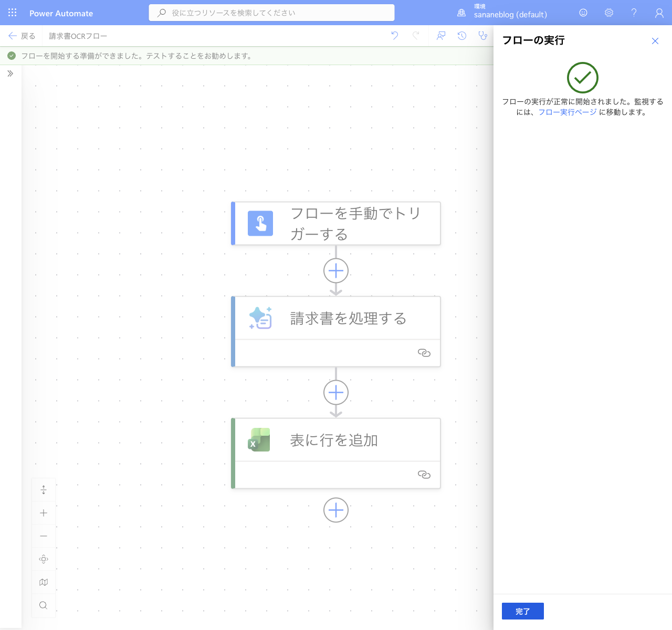The image size is (672, 630).
Task: Open the settings gear icon
Action: pos(609,13)
